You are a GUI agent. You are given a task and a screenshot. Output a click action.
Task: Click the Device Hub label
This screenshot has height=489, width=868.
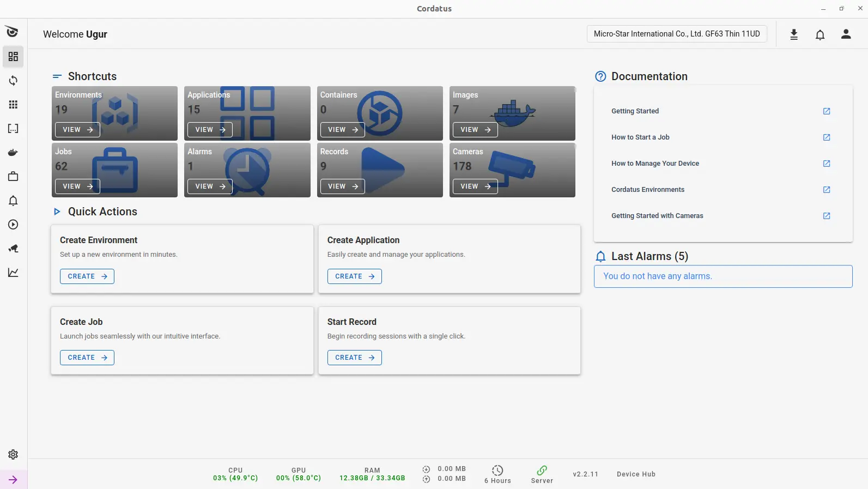tap(636, 474)
